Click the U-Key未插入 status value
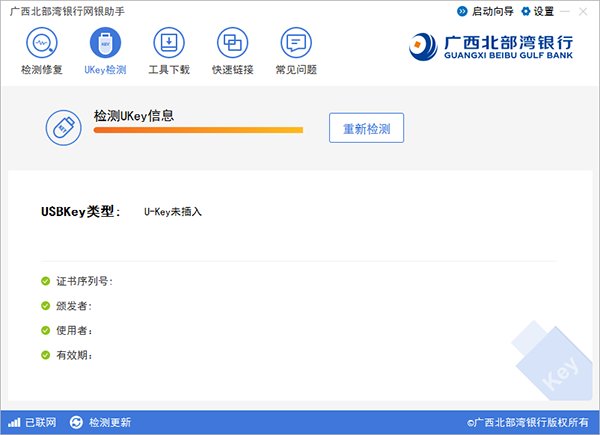The image size is (600, 435). tap(173, 212)
